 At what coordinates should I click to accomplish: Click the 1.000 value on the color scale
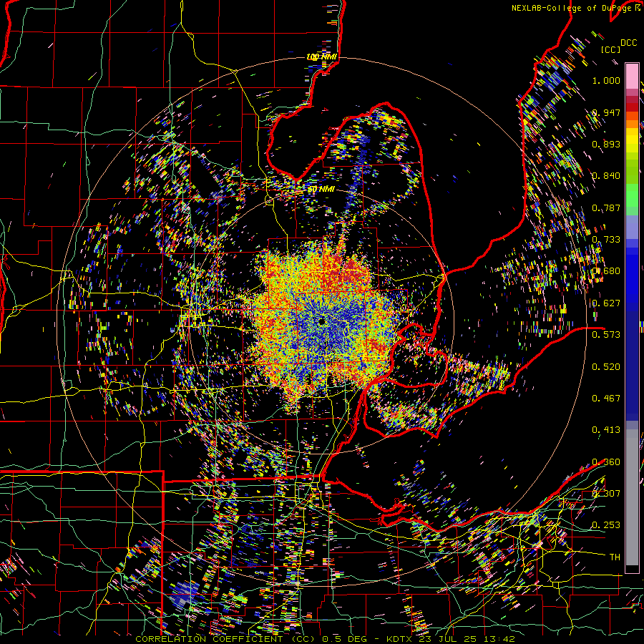[606, 80]
